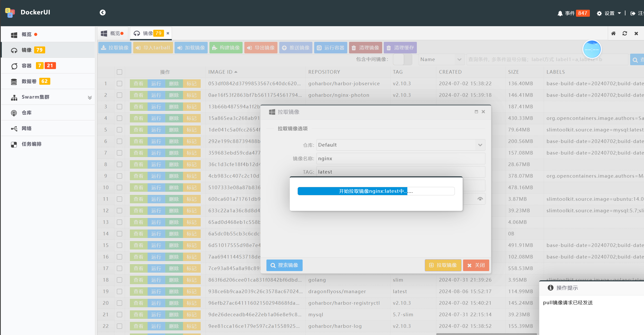Click the query condition search field
This screenshot has width=644, height=335.
(x=547, y=60)
